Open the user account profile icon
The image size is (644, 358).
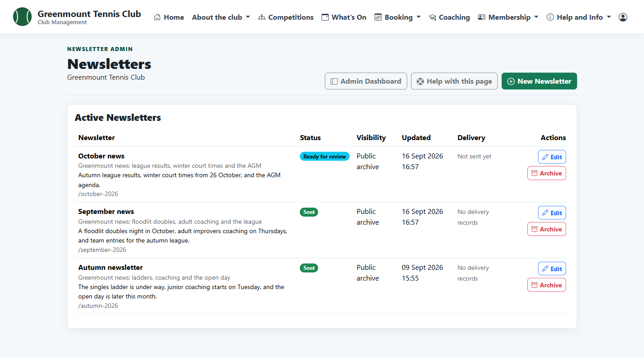tap(623, 17)
